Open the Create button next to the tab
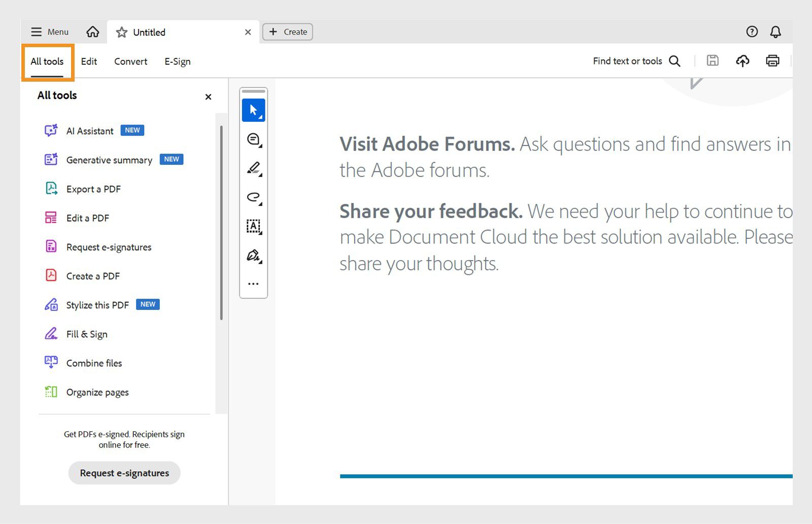Viewport: 812px width, 524px height. click(287, 31)
